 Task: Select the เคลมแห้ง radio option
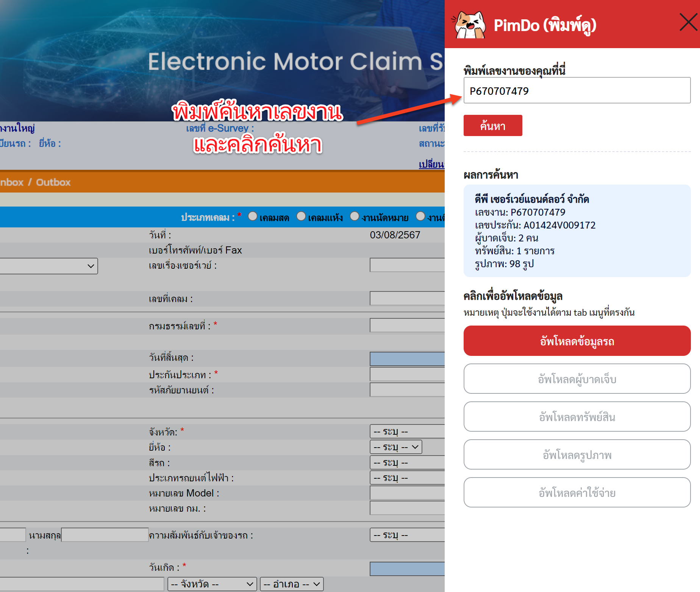coord(301,216)
